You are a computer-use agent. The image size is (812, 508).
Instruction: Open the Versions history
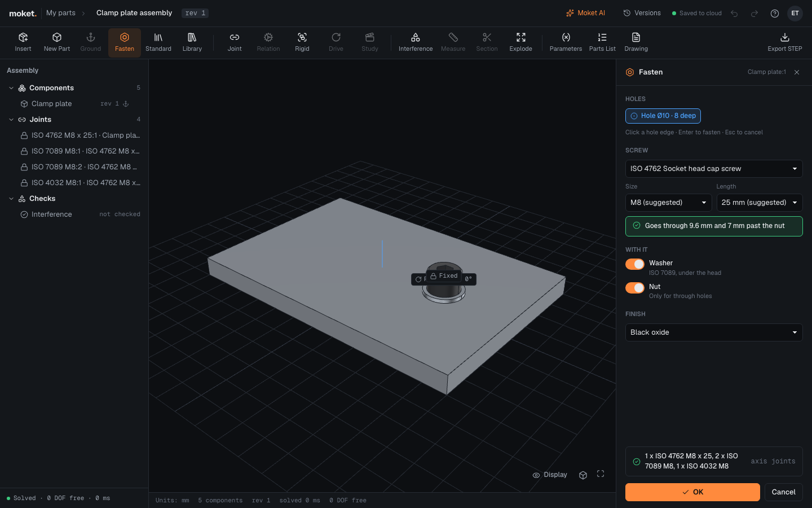coord(642,13)
